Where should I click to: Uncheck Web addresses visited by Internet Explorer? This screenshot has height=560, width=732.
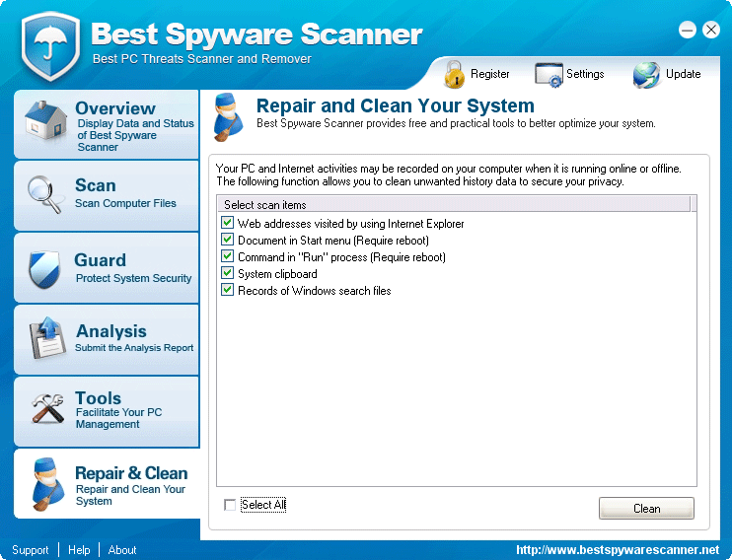pyautogui.click(x=227, y=223)
